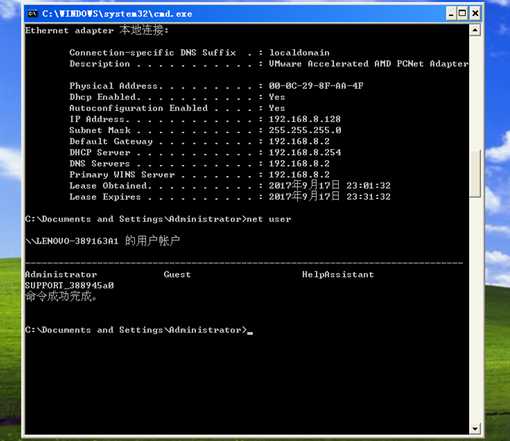Minimize the cmd.exe window

click(x=451, y=14)
